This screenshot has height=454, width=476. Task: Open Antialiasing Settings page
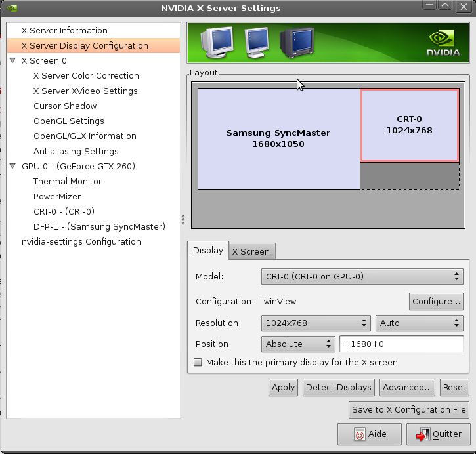pos(76,151)
